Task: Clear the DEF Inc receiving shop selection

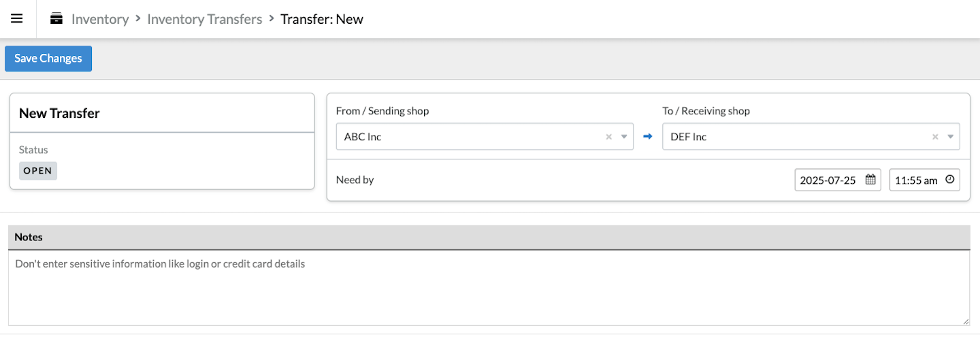Action: pyautogui.click(x=935, y=137)
